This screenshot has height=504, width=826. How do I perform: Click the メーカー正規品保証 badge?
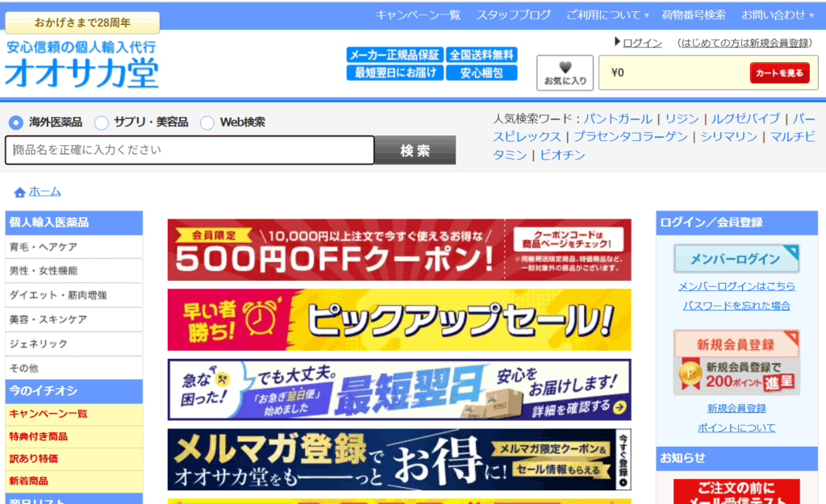pos(394,55)
